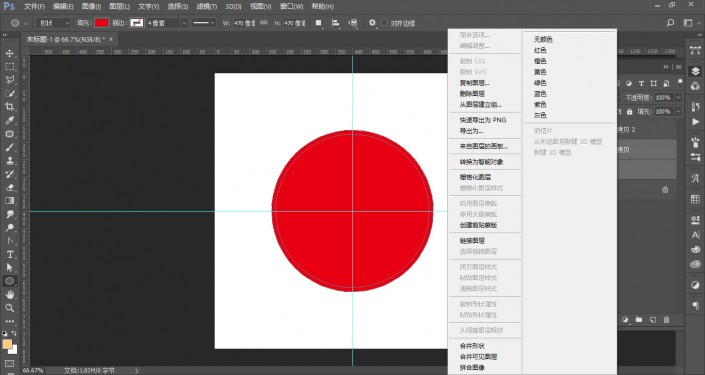Select the Quick Selection tool
The height and width of the screenshot is (375, 705).
tap(9, 94)
